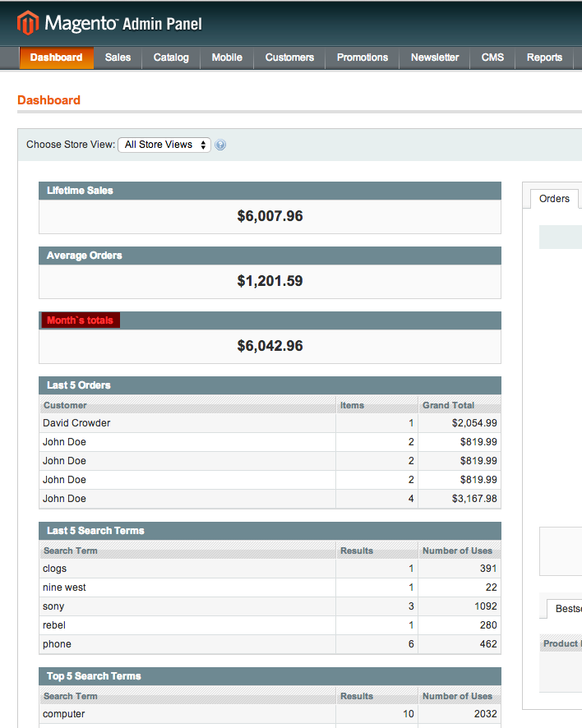Open the Promotions menu
This screenshot has height=728, width=582.
[x=363, y=58]
